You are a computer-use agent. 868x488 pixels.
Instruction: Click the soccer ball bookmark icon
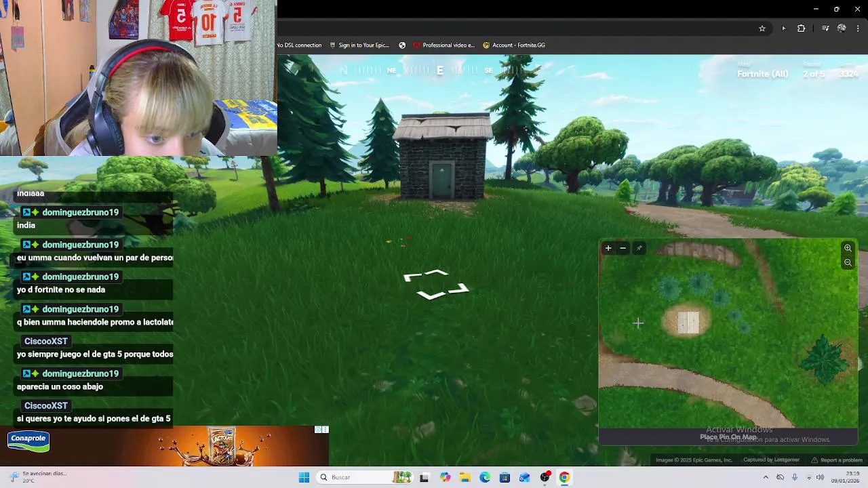402,45
